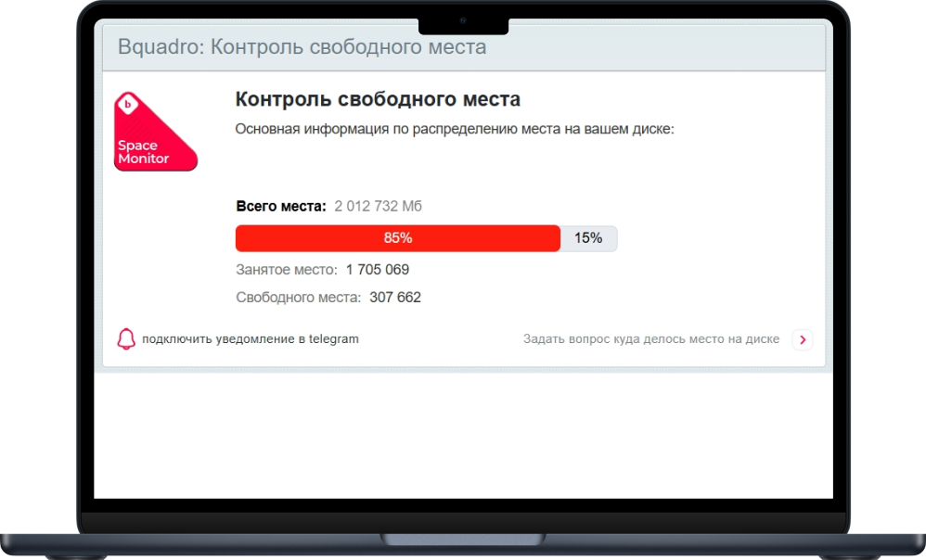Connect telegram notifications via the link
The height and width of the screenshot is (560, 926).
(249, 338)
